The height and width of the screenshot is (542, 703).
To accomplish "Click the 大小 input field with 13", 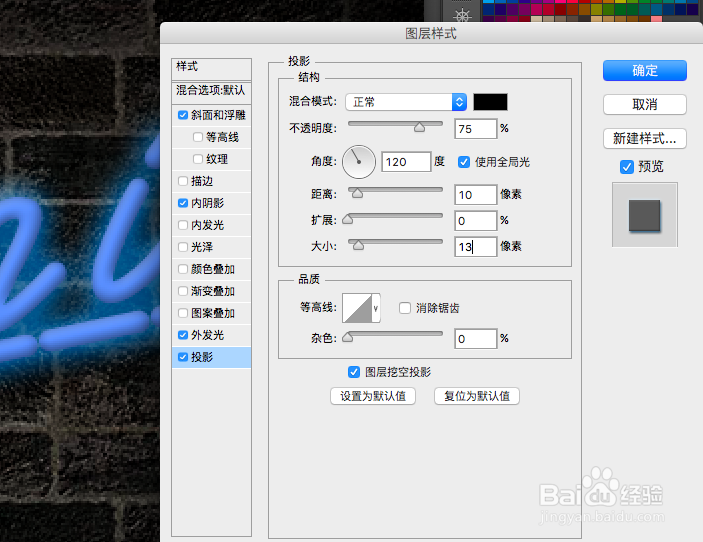I will pyautogui.click(x=476, y=247).
